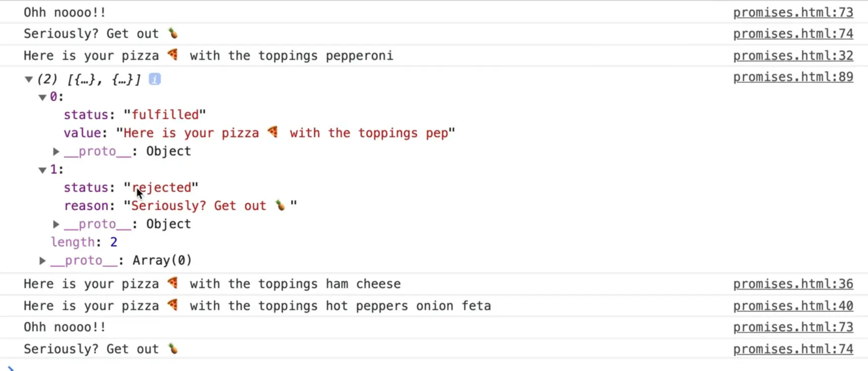Select the length: 2 property
The height and width of the screenshot is (371, 868).
[x=84, y=242]
